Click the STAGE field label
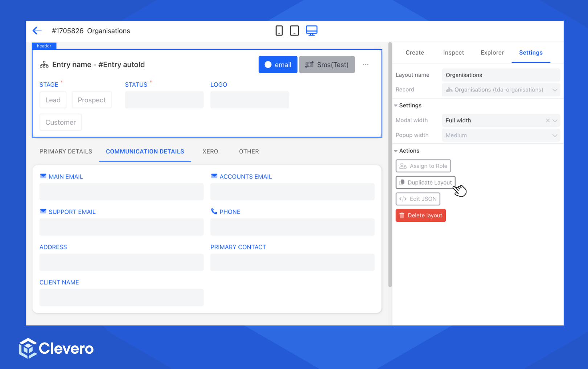 point(49,85)
